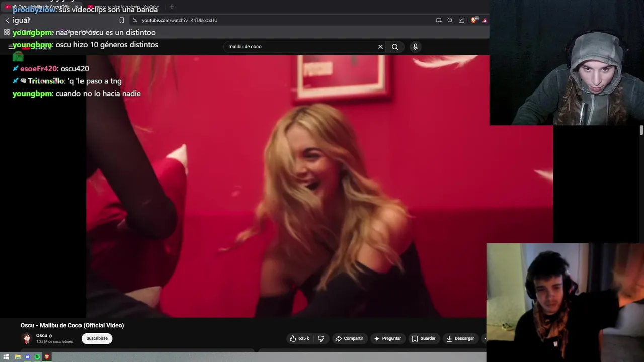Click the Preguntar ask button
This screenshot has width=644, height=362.
(387, 338)
